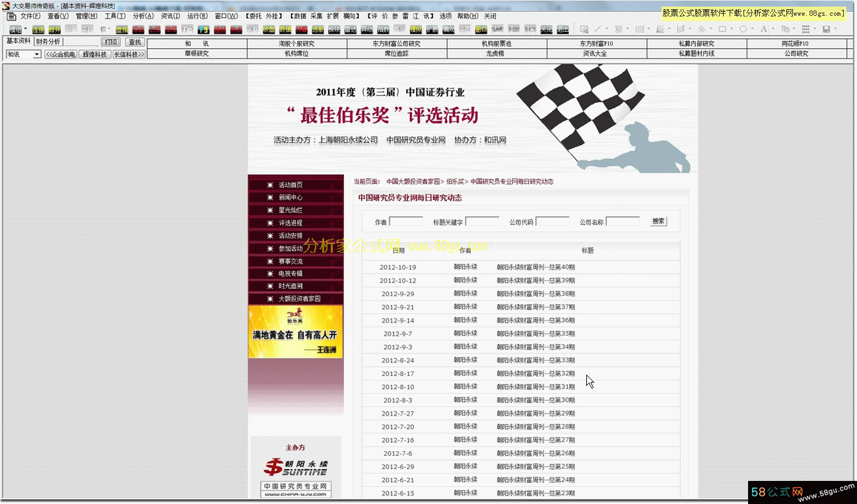Click the 关闭 toolbar icon button
This screenshot has width=857, height=504.
[546, 29]
